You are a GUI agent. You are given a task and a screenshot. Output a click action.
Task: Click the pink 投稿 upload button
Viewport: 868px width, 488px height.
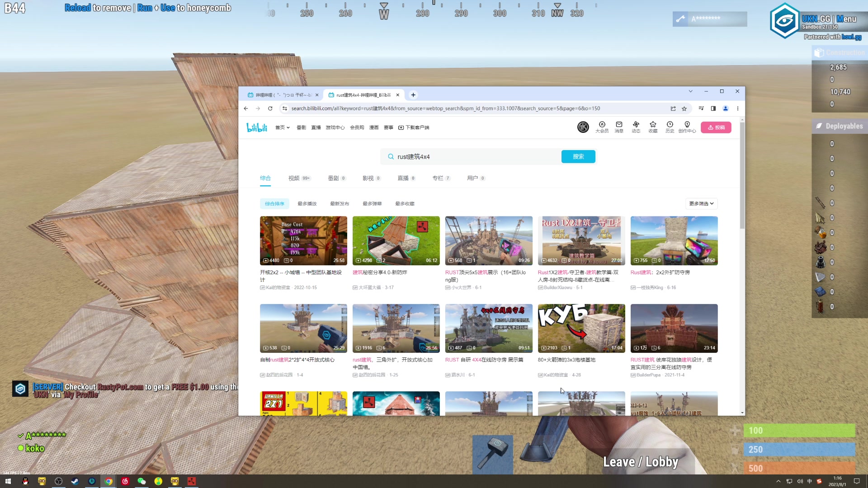[x=716, y=127]
